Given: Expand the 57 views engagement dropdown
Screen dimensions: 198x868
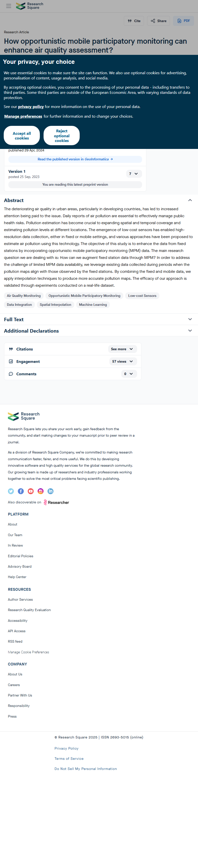Looking at the screenshot, I should pos(123,362).
